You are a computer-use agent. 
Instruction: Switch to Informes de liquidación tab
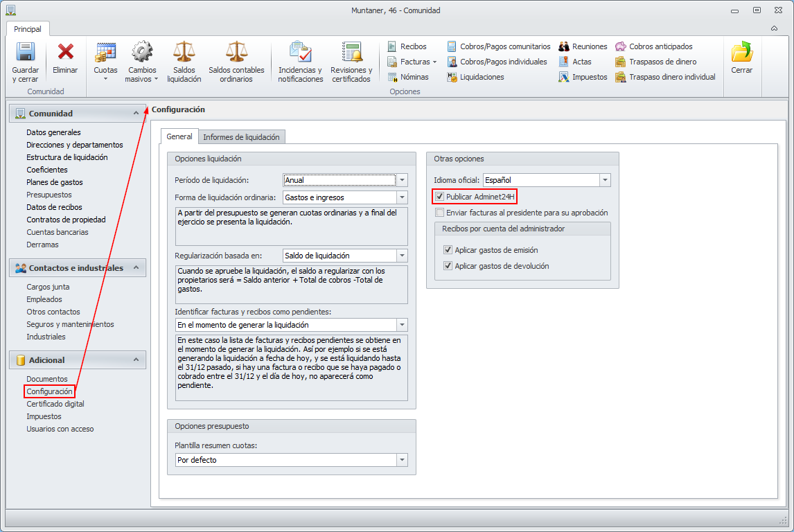241,137
